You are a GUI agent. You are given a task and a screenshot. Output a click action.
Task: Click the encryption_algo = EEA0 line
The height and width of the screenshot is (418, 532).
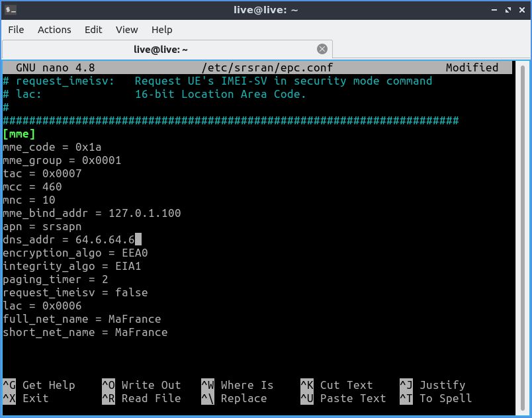(75, 253)
